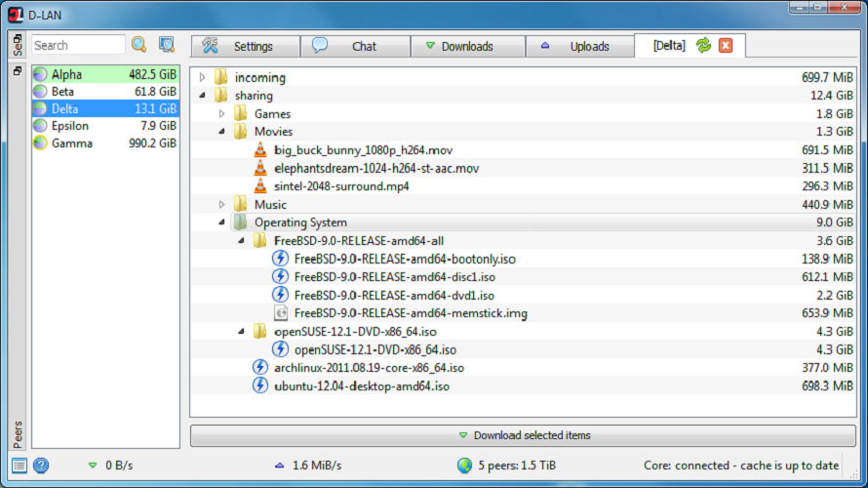This screenshot has width=868, height=488.
Task: Click the globe peers icon in status bar
Action: coord(464,466)
